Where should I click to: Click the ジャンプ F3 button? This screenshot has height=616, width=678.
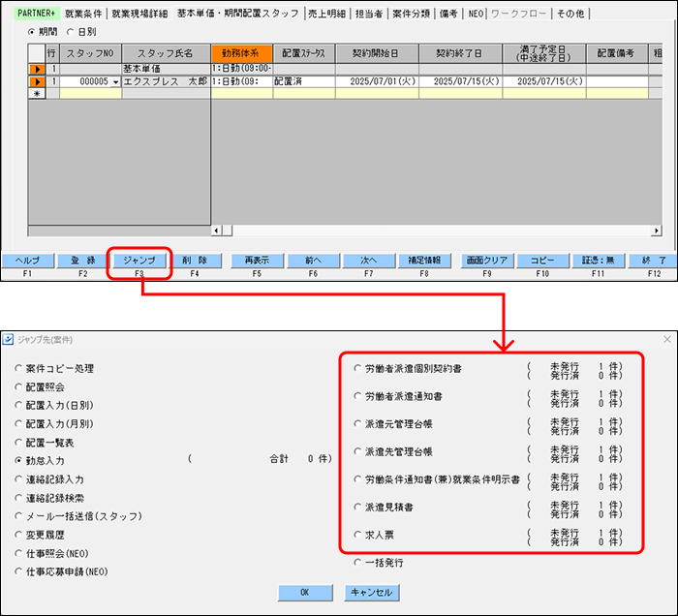pos(139,261)
